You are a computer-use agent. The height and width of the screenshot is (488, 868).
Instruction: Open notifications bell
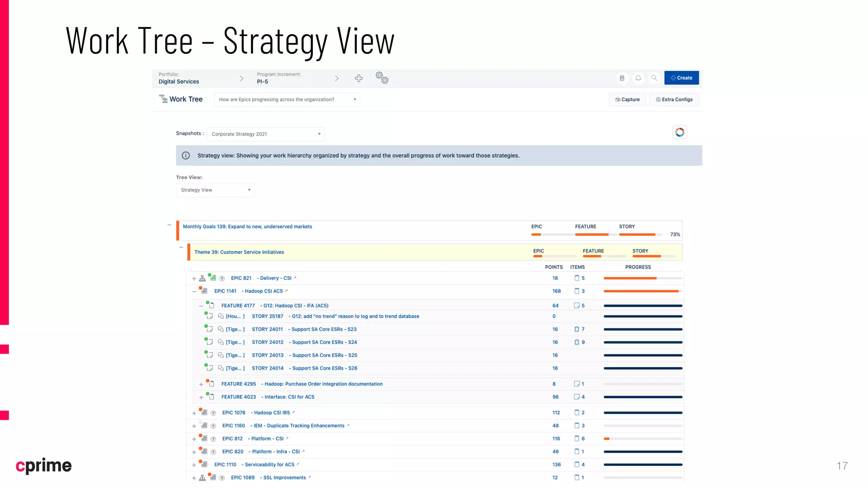pyautogui.click(x=638, y=78)
